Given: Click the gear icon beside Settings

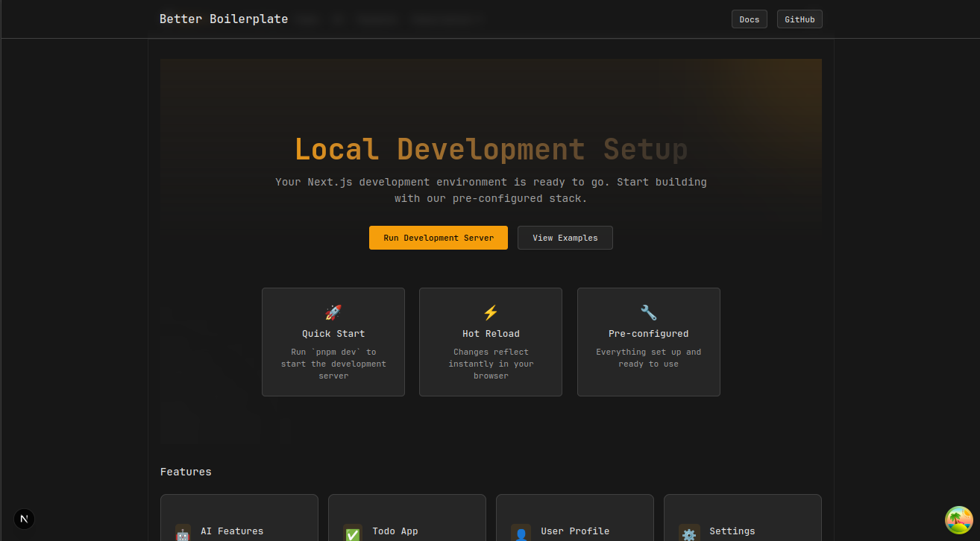Looking at the screenshot, I should (x=689, y=534).
